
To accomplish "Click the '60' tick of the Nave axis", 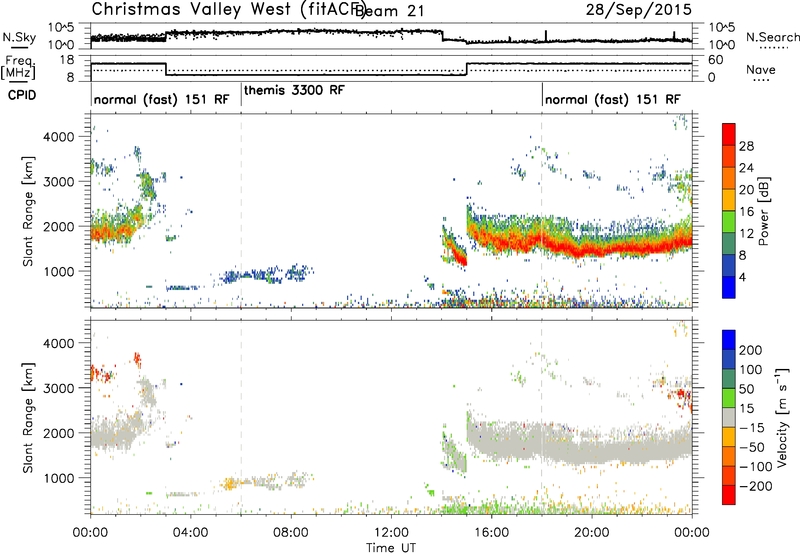I will 716,60.
